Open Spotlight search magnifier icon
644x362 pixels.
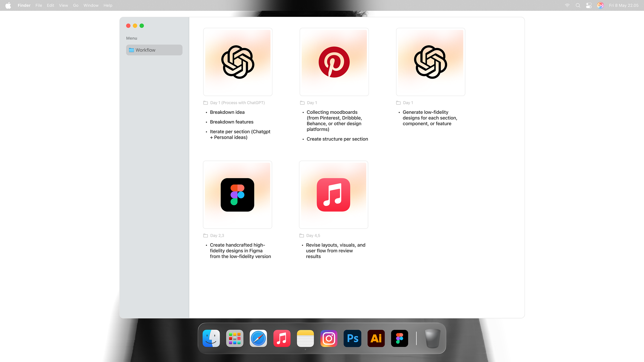(x=578, y=5)
